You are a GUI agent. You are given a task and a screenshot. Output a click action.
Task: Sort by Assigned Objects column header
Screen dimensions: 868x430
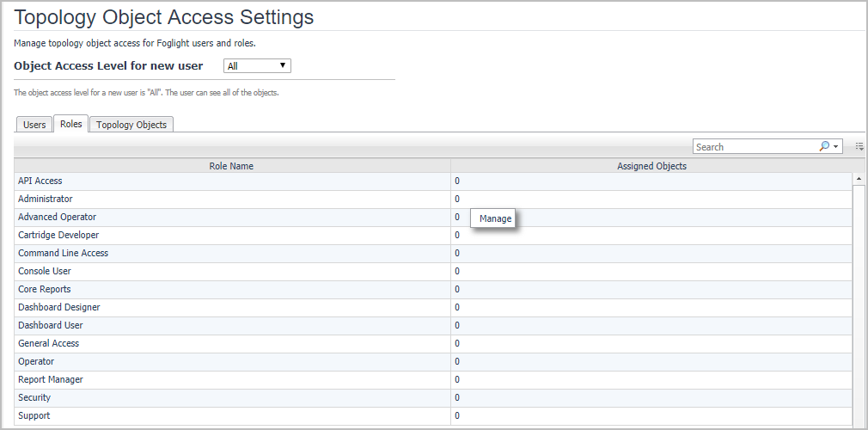point(651,166)
